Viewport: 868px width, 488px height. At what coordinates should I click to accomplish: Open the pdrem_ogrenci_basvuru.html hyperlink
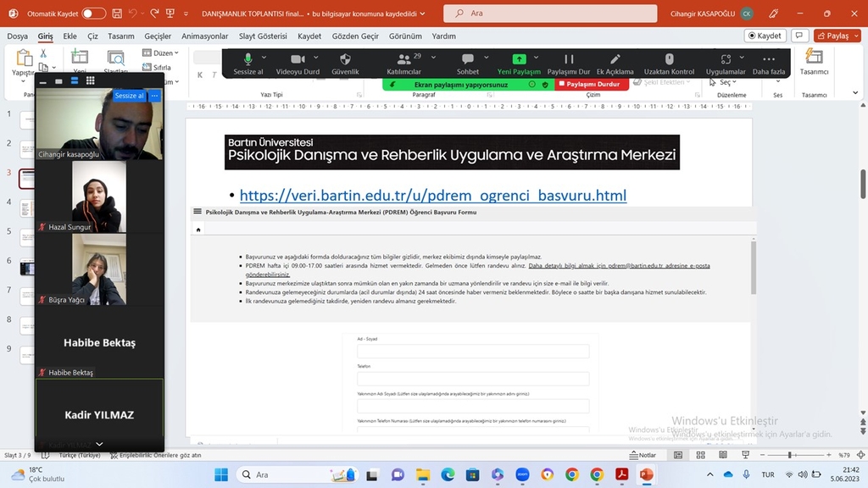[x=432, y=196]
